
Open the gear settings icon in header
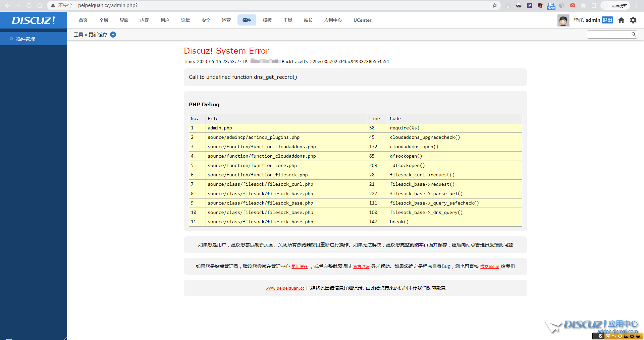(633, 20)
